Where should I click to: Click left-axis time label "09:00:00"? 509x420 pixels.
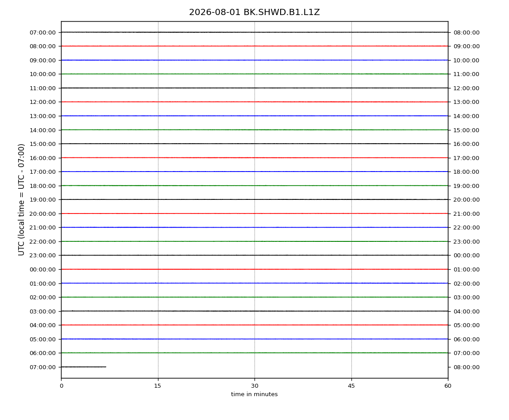pos(42,60)
